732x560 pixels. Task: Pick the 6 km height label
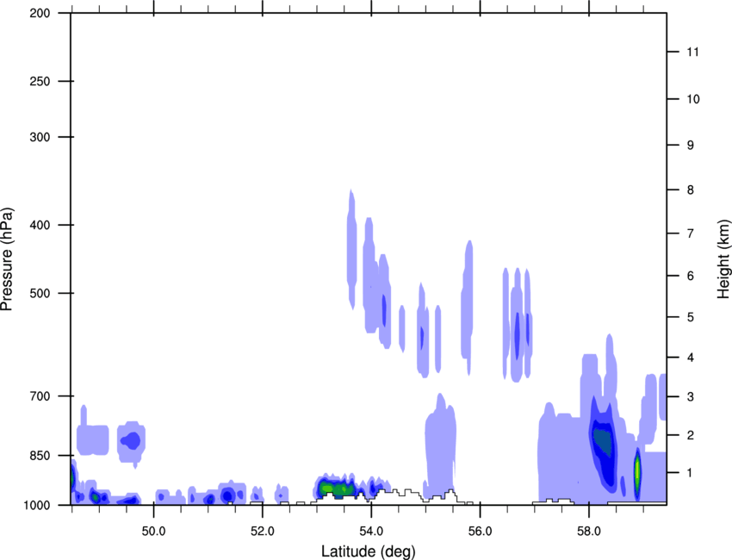[691, 276]
